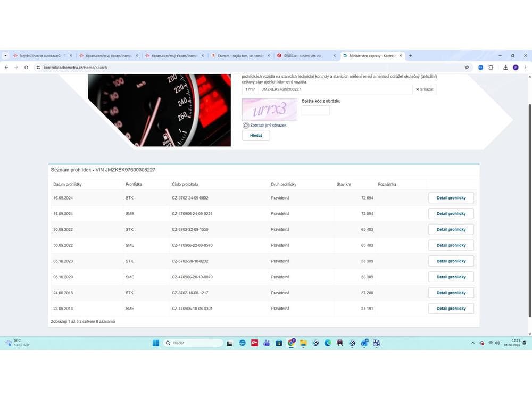The image size is (532, 399).
Task: Open the weather widget Slabý déšť
Action: pyautogui.click(x=18, y=343)
